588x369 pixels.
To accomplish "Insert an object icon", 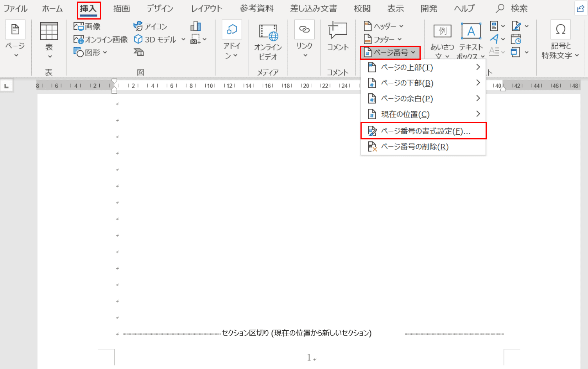I will [516, 52].
